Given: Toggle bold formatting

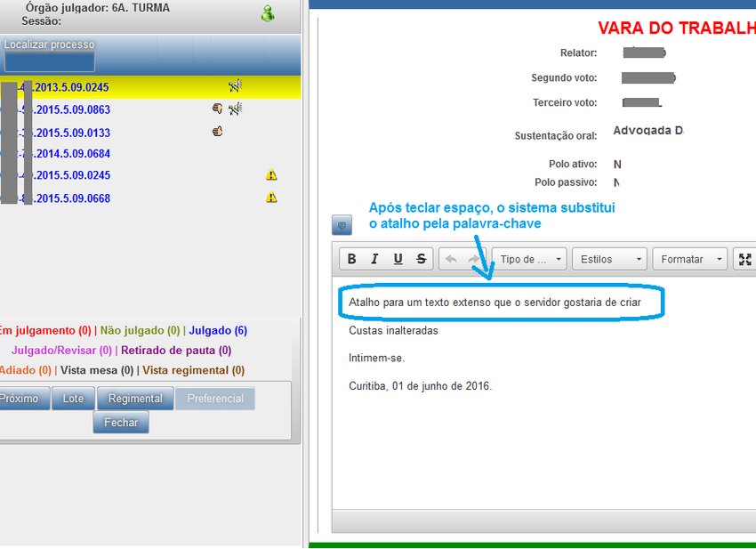Looking at the screenshot, I should (352, 259).
